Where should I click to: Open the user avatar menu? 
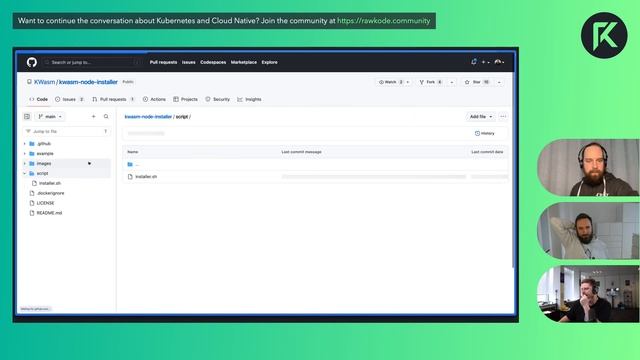click(499, 62)
